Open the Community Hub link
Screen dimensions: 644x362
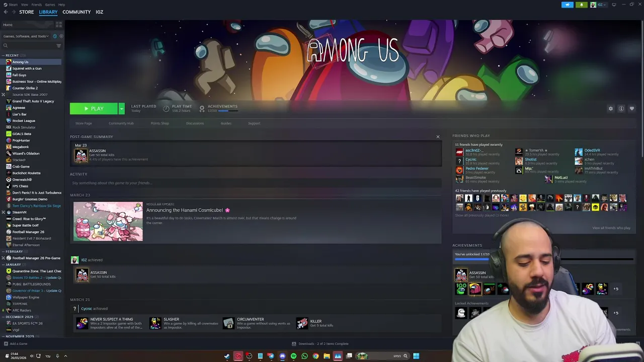coord(121,123)
